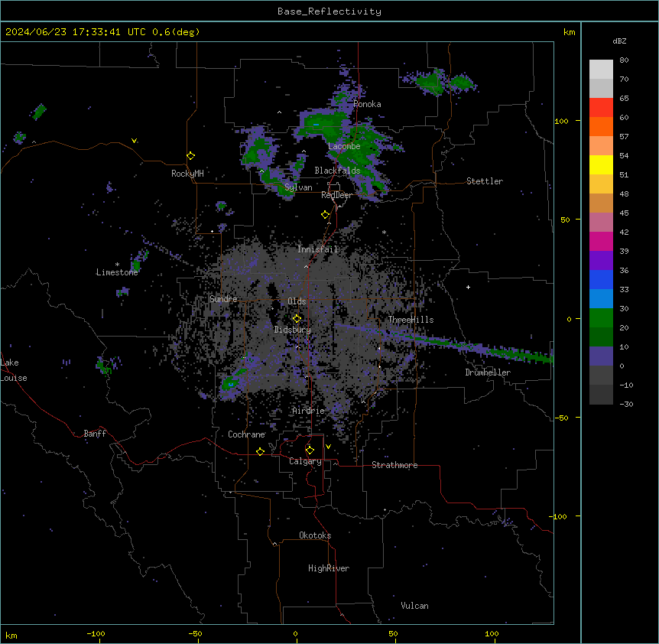Pick the red 60-65 dBZ legend color
659x644 pixels.
coord(601,108)
